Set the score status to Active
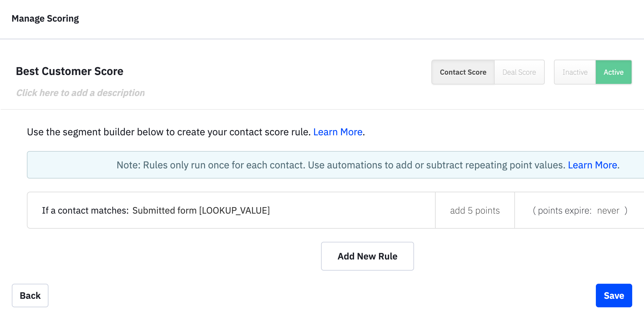 pos(613,72)
